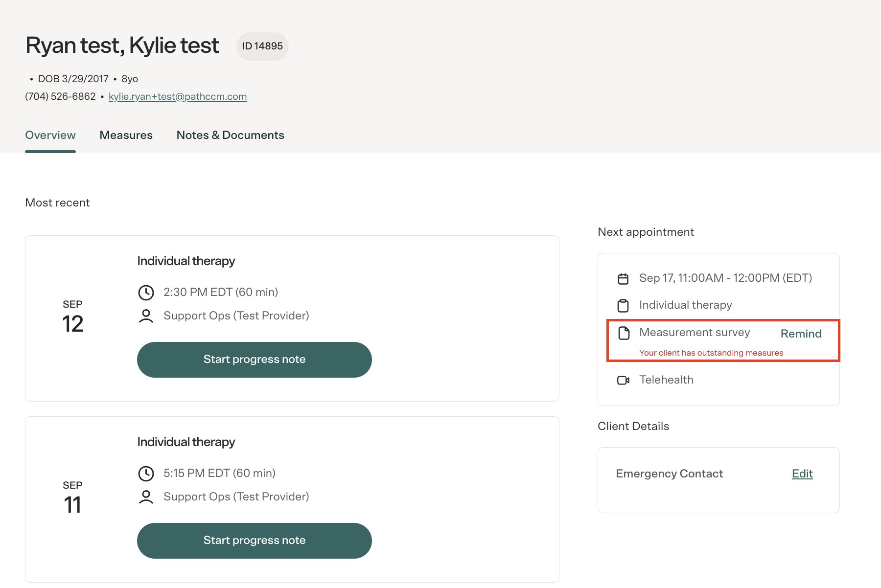Click the video camera icon beside Telehealth
This screenshot has height=588, width=881.
pos(623,380)
